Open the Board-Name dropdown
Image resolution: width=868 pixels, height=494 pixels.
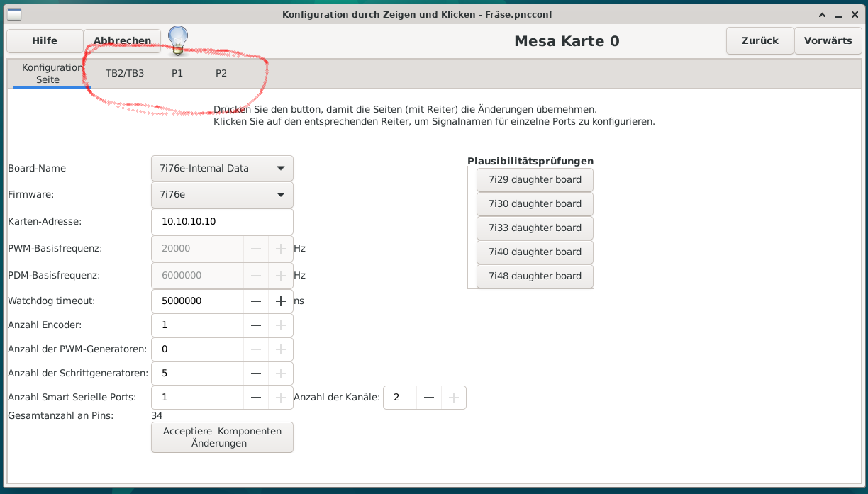[222, 169]
